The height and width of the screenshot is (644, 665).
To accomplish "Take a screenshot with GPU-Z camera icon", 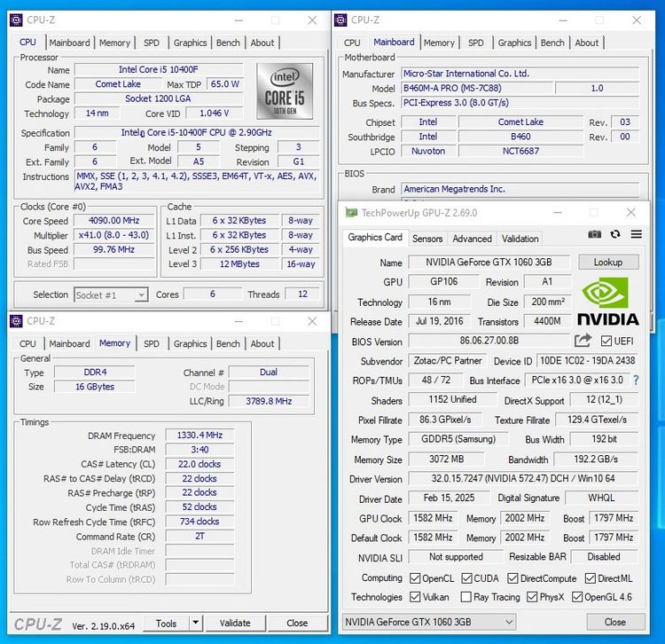I will [594, 234].
